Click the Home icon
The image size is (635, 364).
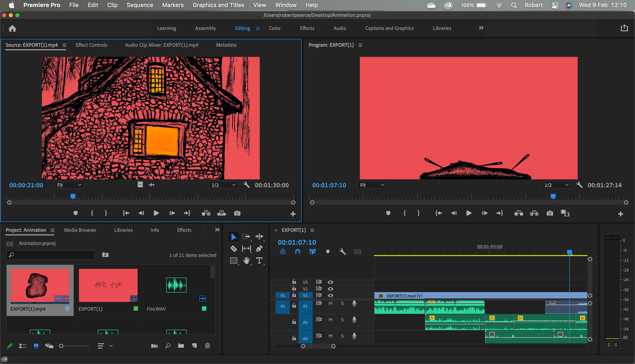12,28
